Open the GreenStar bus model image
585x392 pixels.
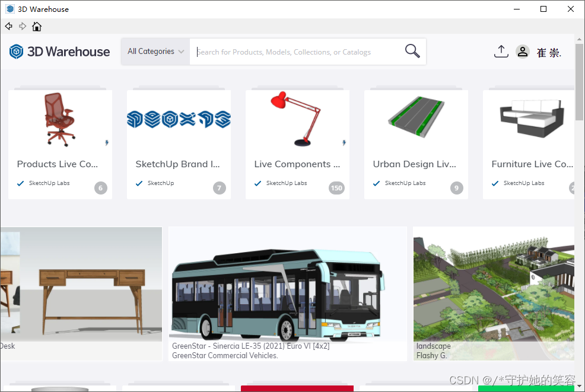[288, 284]
